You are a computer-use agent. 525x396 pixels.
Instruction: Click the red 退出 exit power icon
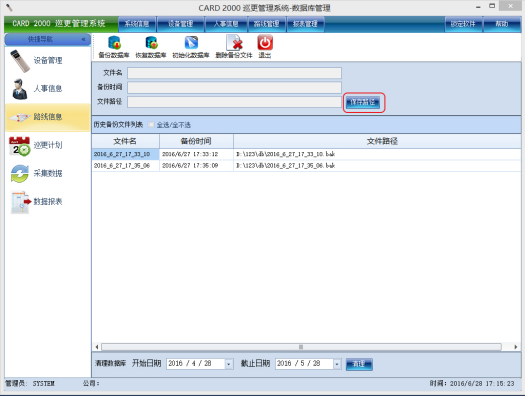[265, 43]
